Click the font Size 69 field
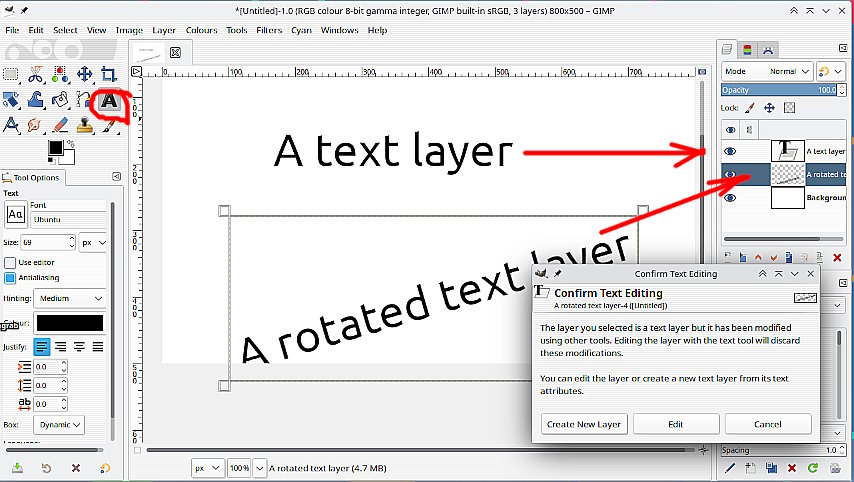Viewport: 854px width, 482px height. [x=44, y=243]
